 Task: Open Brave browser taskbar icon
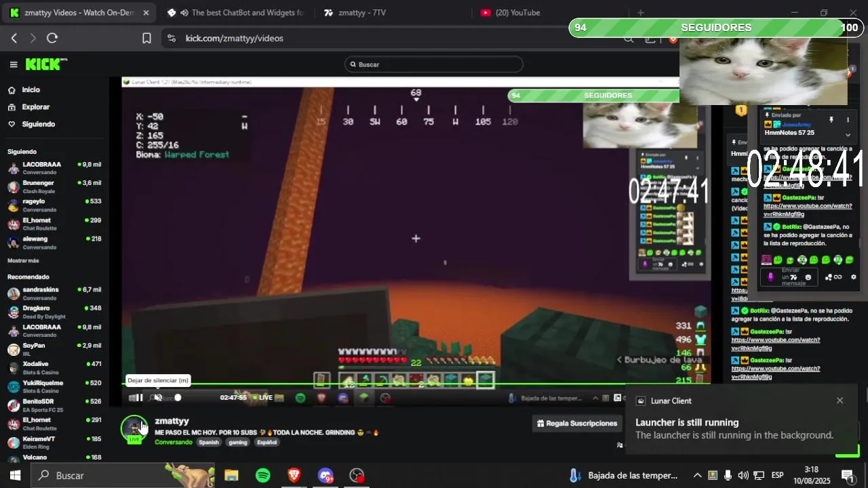[294, 475]
